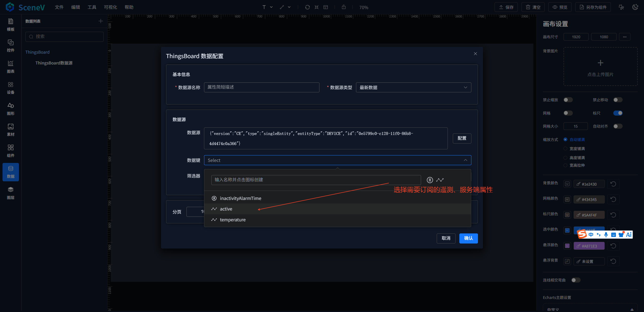Select the 宽度铺满 scaling radio option
The width and height of the screenshot is (644, 312).
(565, 149)
